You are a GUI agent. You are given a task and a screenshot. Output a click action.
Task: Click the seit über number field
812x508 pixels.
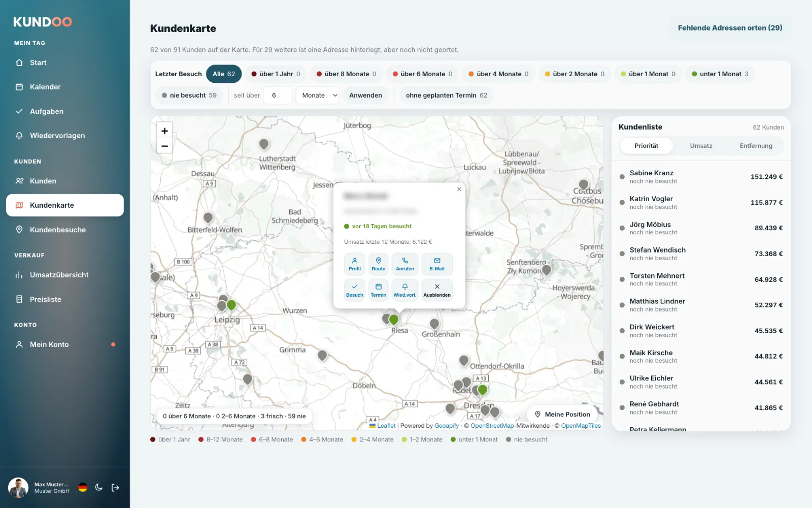point(278,96)
